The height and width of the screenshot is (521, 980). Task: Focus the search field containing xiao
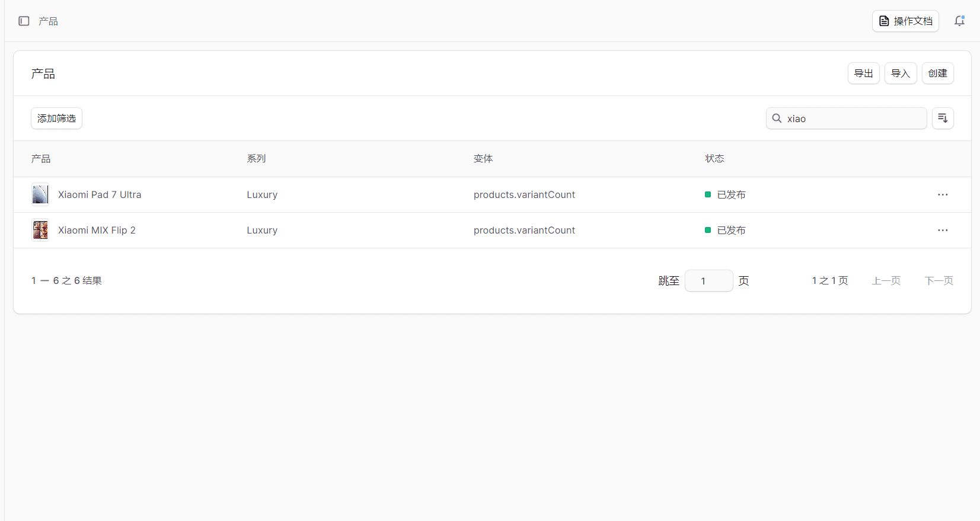coord(853,119)
